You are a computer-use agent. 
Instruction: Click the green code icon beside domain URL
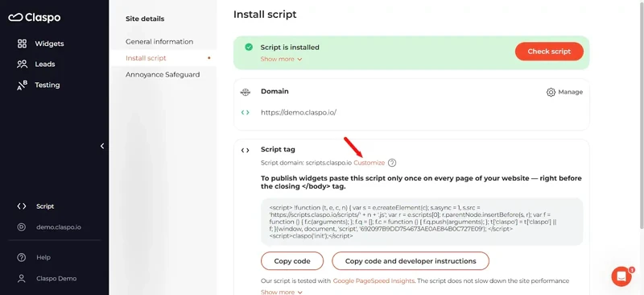click(246, 112)
